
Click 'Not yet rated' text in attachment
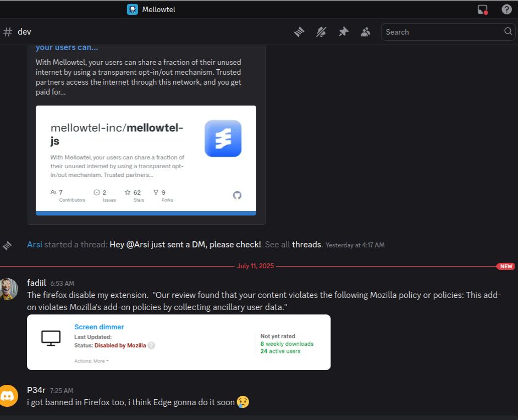click(x=278, y=336)
